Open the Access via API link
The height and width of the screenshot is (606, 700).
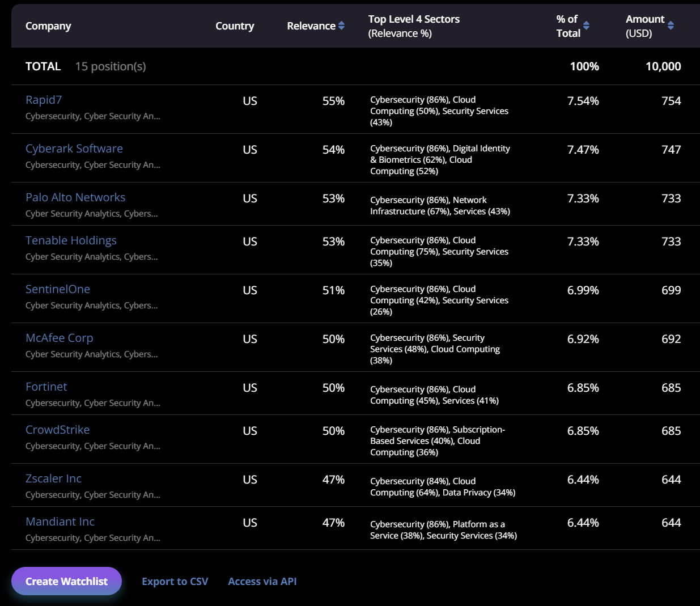pos(262,581)
